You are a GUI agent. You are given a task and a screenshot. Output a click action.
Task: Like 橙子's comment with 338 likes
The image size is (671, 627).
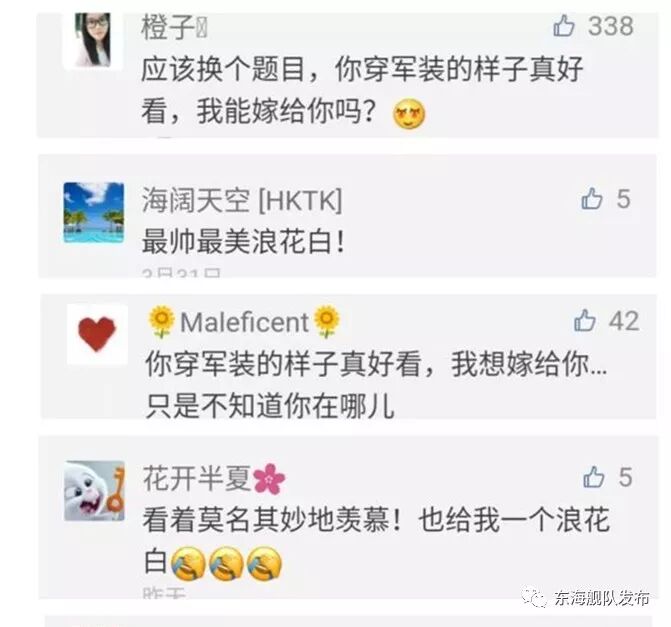coord(564,26)
